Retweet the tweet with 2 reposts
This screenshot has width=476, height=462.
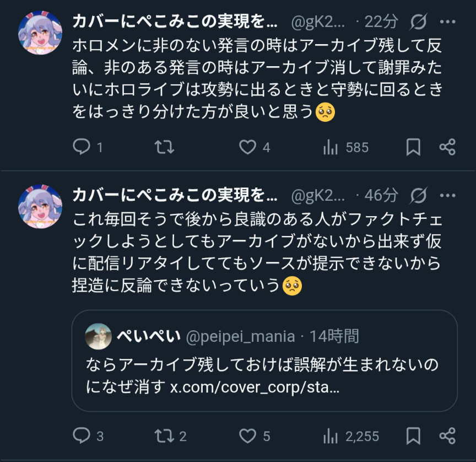(x=164, y=436)
